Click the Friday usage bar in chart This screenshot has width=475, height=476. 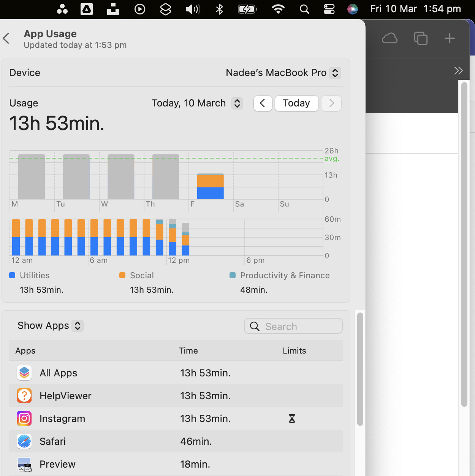coord(211,186)
